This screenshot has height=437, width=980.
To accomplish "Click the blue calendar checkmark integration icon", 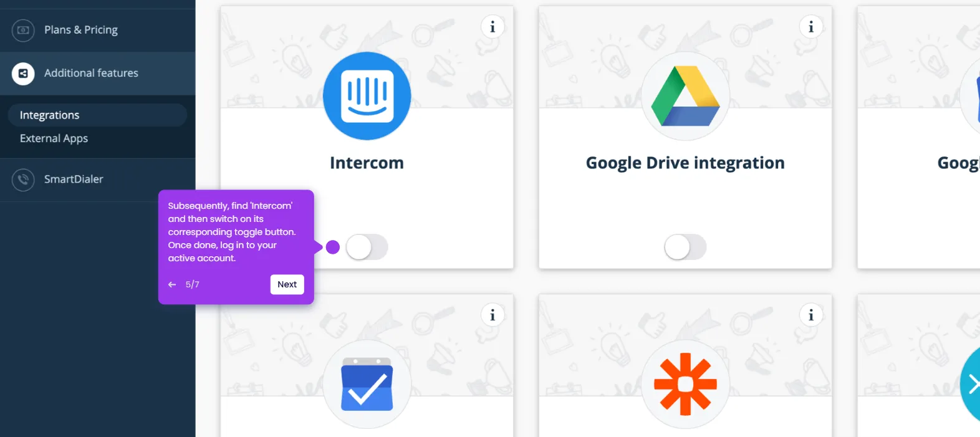I will [367, 384].
